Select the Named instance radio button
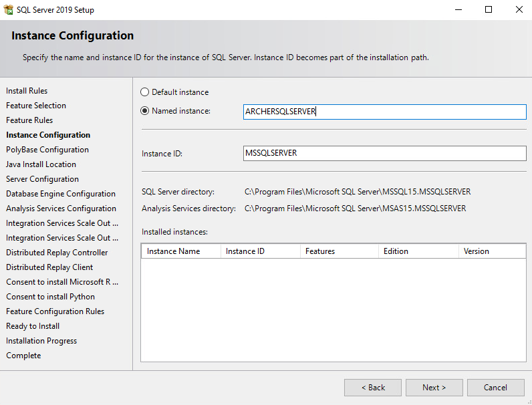Image resolution: width=532 pixels, height=405 pixels. [x=144, y=111]
